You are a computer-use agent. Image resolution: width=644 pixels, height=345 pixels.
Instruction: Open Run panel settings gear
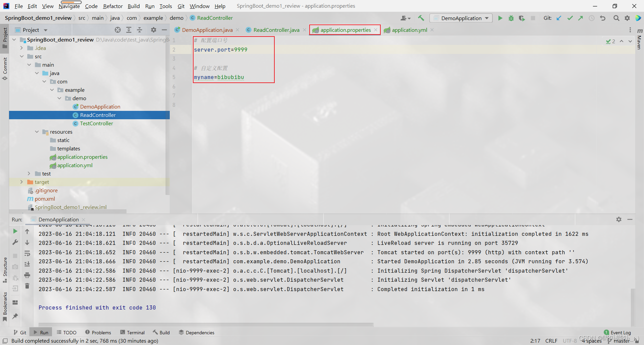619,219
